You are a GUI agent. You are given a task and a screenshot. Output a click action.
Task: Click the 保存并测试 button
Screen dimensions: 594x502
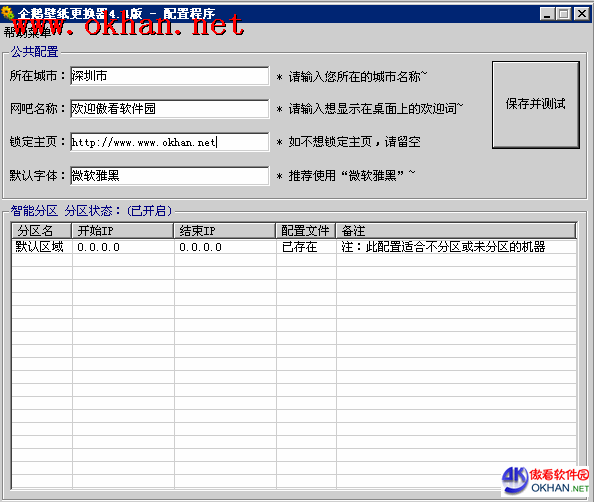click(x=536, y=105)
